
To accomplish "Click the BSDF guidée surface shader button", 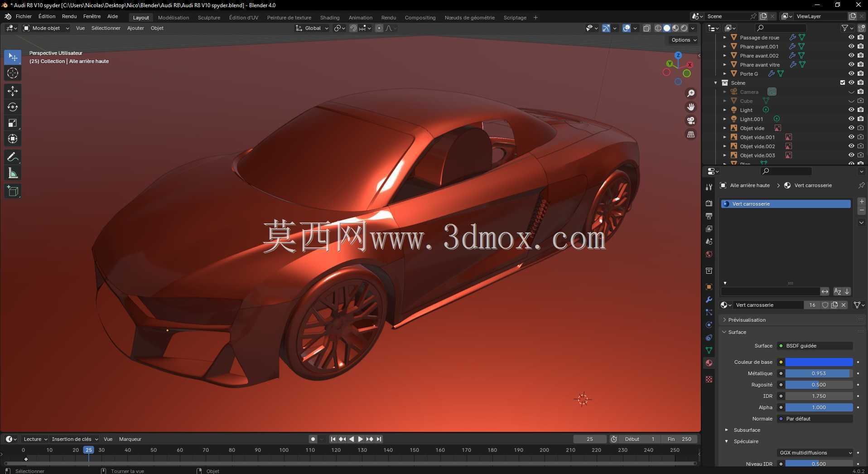I will coord(815,346).
